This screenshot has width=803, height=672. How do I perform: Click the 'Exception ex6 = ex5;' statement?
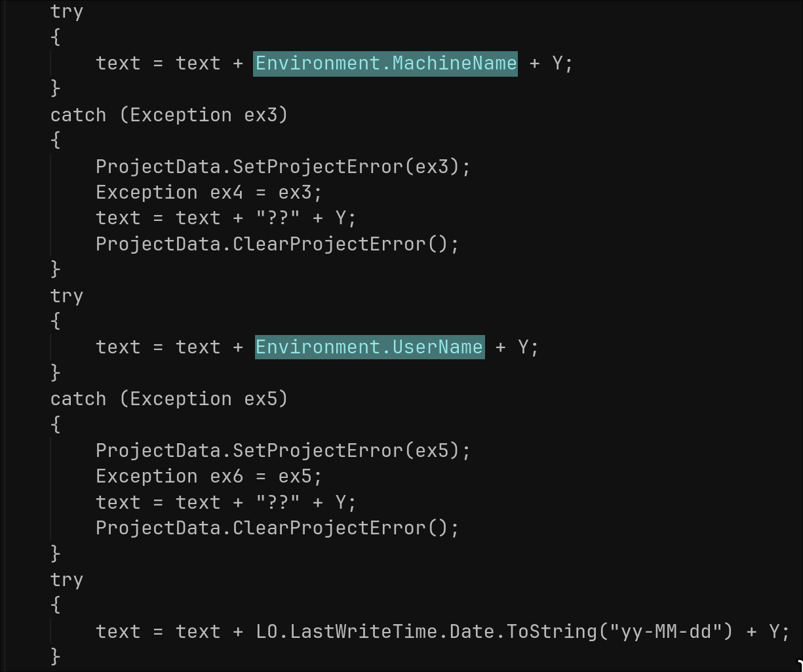click(x=208, y=476)
